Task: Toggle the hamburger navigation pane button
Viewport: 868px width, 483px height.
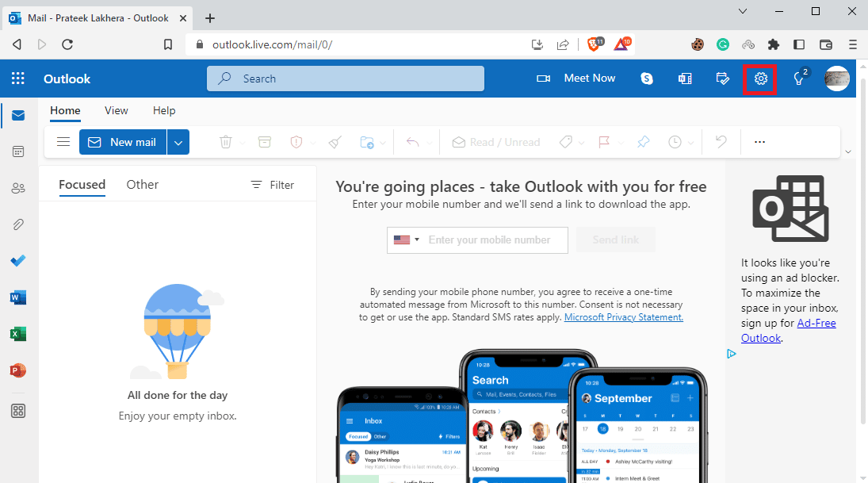Action: click(63, 142)
